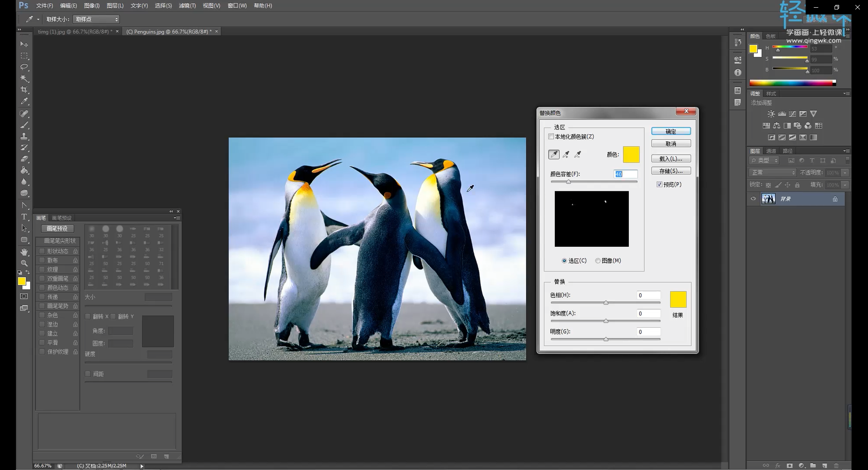Select the Paint Bucket tool
The width and height of the screenshot is (868, 470).
pos(24,170)
